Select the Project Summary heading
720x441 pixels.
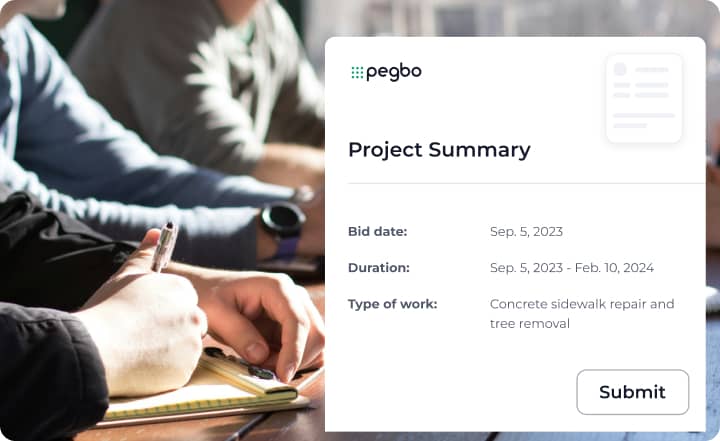(x=439, y=150)
